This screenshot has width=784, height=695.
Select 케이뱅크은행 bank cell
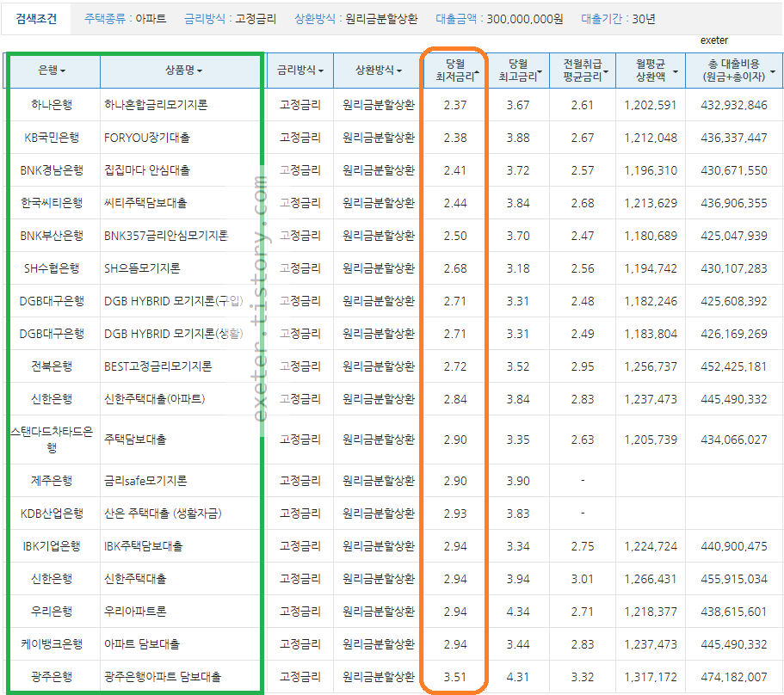52,644
